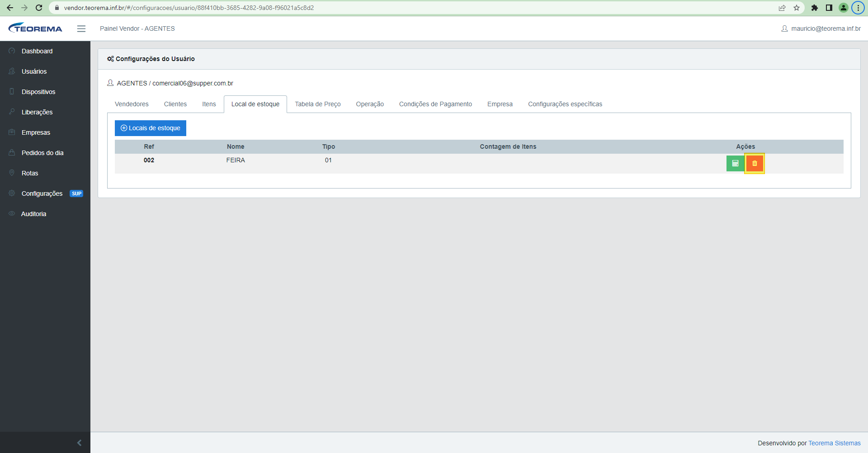The image size is (868, 453).
Task: Open Usuários in sidebar
Action: click(45, 71)
